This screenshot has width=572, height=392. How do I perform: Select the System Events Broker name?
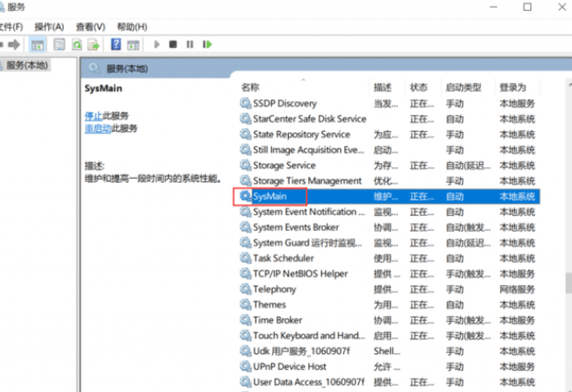pyautogui.click(x=296, y=228)
